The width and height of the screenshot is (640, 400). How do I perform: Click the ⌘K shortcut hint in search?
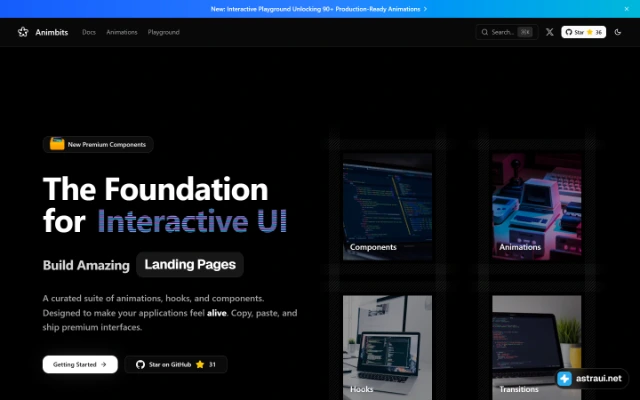(x=525, y=32)
